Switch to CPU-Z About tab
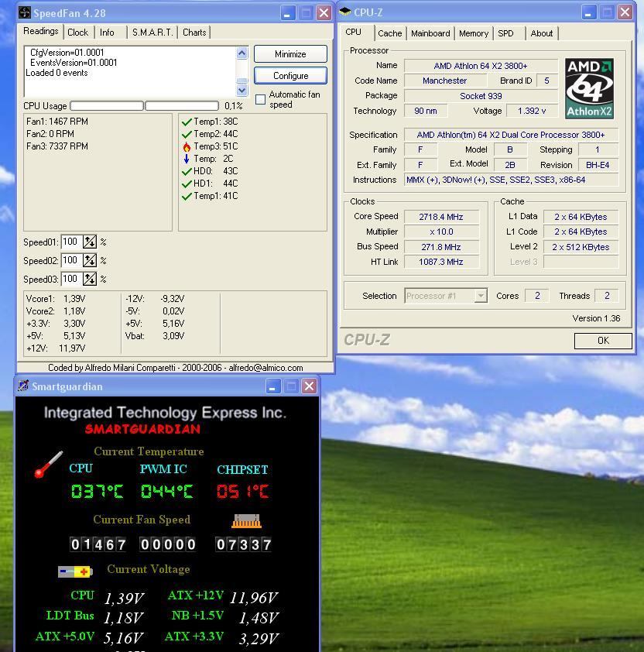644x652 pixels. pyautogui.click(x=542, y=33)
